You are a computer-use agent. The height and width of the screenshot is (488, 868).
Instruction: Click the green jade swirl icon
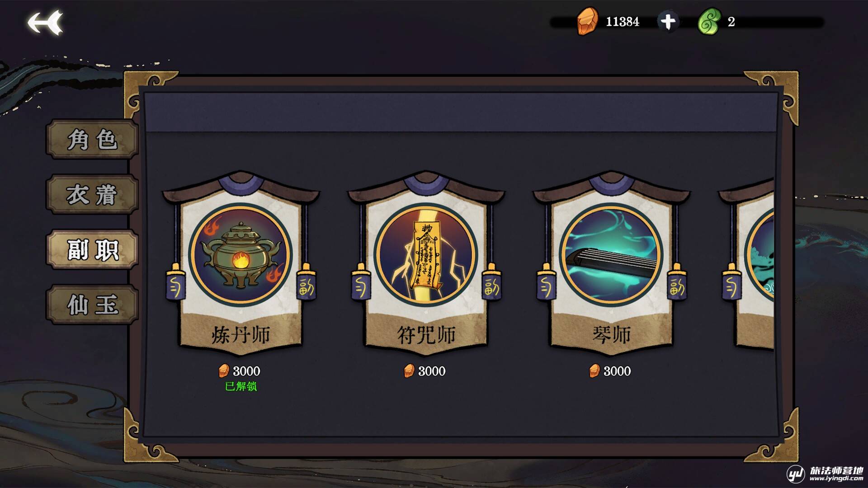tap(709, 22)
